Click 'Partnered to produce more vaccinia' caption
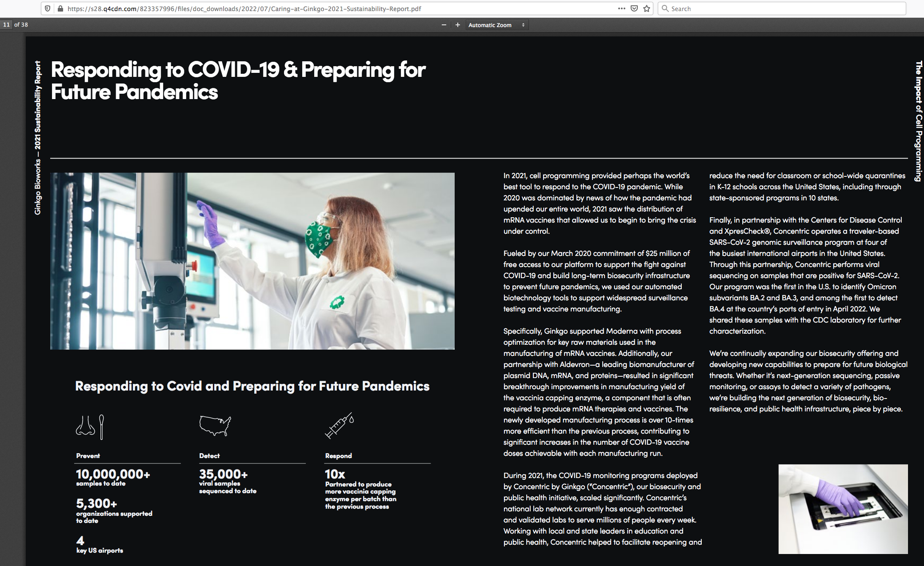The height and width of the screenshot is (566, 924). click(360, 495)
